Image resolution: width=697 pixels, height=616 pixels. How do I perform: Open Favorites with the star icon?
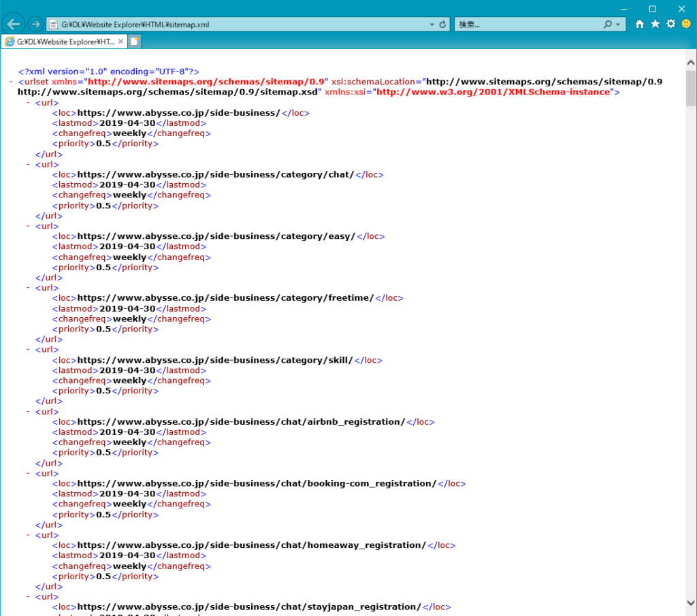[654, 24]
